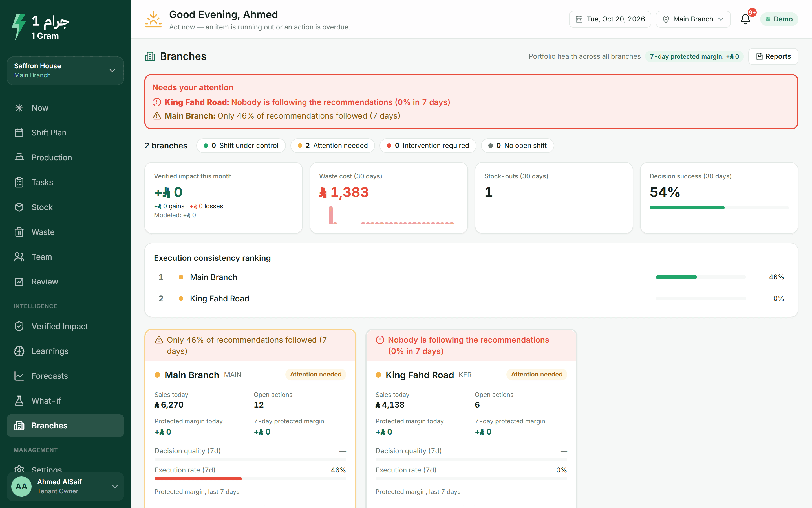Click the Tasks clipboard icon
The height and width of the screenshot is (508, 812).
pos(19,182)
